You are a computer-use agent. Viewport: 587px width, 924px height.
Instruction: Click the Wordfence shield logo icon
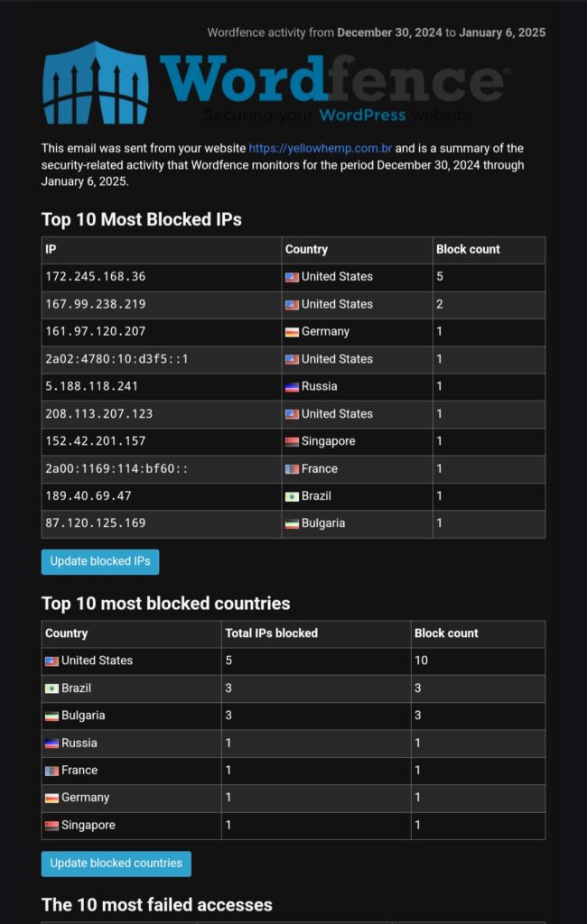click(x=96, y=82)
